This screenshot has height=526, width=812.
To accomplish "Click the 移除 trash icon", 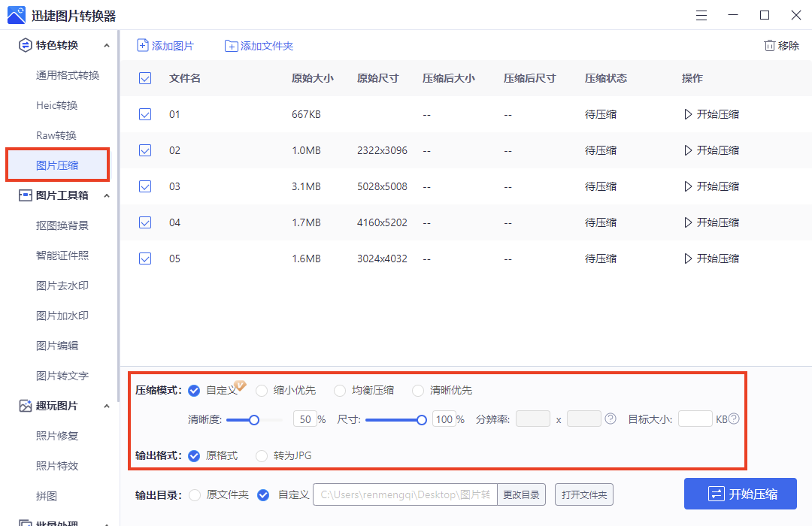I will coord(770,46).
